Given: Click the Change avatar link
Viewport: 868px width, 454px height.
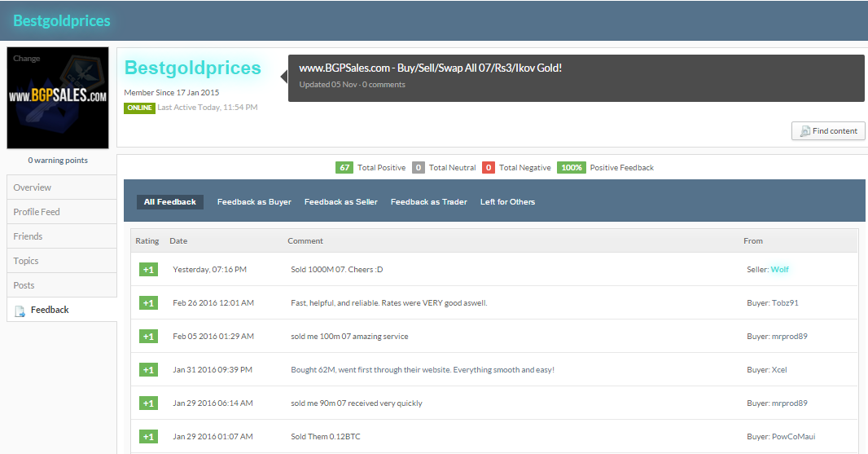Looking at the screenshot, I should (27, 58).
